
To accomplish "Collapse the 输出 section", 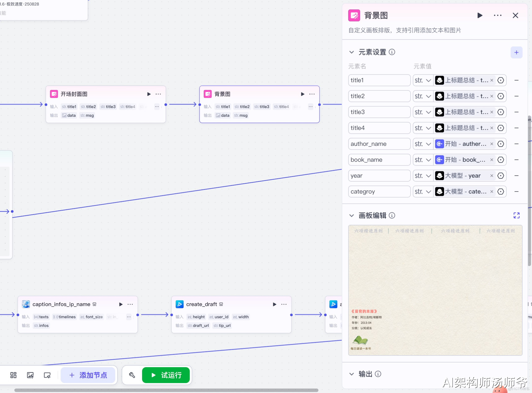I will coord(351,374).
